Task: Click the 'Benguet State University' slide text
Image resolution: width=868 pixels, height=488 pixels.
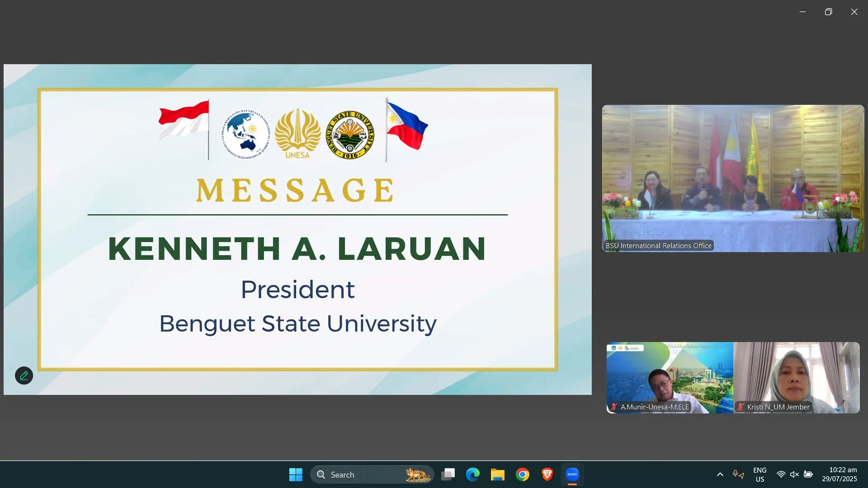Action: (x=298, y=324)
